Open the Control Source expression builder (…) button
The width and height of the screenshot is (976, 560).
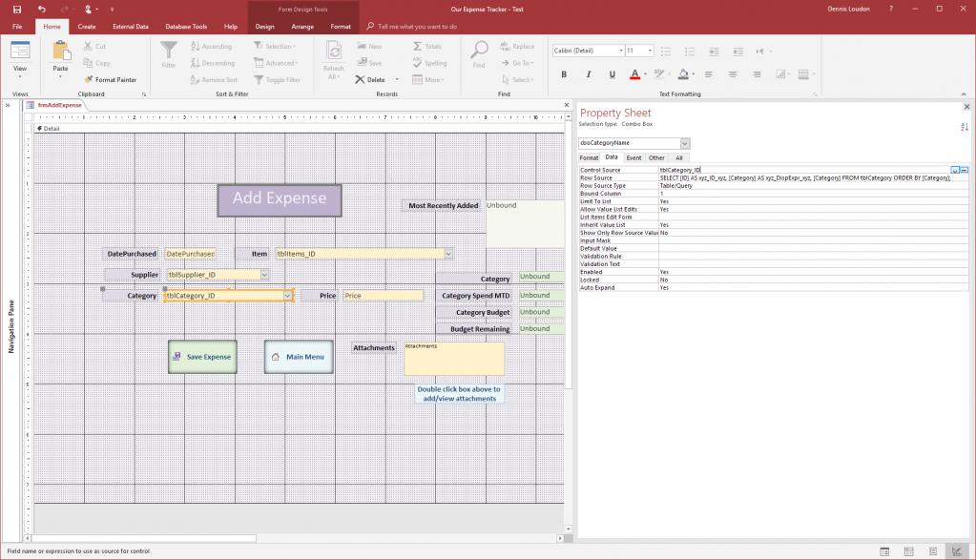[964, 170]
